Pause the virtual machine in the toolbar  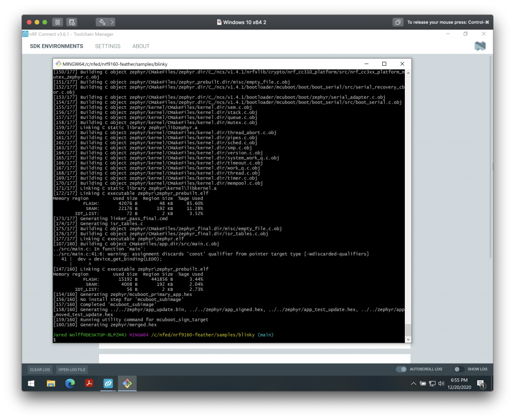pyautogui.click(x=57, y=22)
